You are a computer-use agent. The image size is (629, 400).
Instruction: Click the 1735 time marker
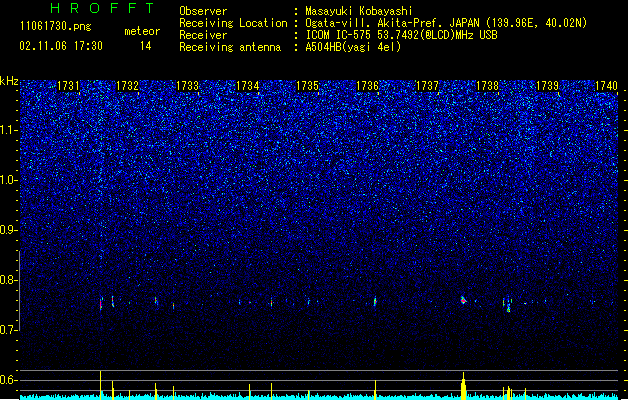point(307,86)
